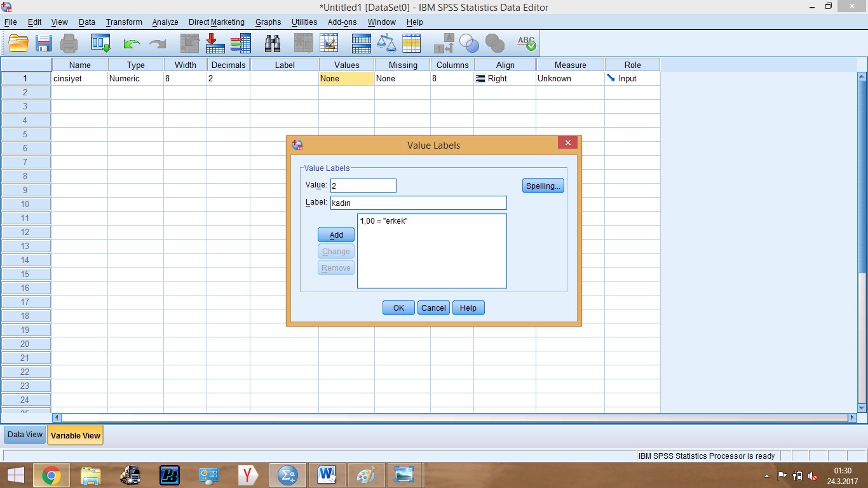Screen dimensions: 868x488
Task: Click the Unknown measure cell
Action: pyautogui.click(x=570, y=79)
